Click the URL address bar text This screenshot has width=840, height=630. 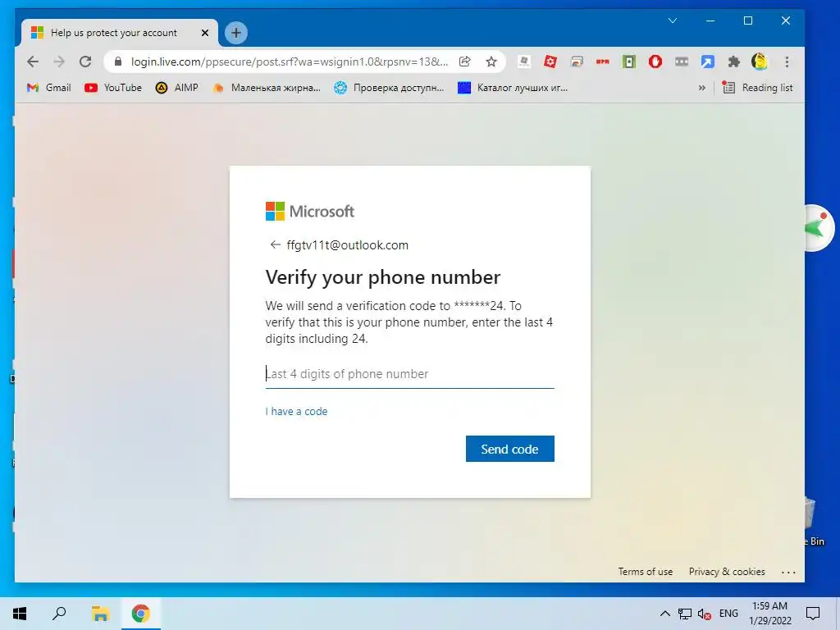click(290, 62)
